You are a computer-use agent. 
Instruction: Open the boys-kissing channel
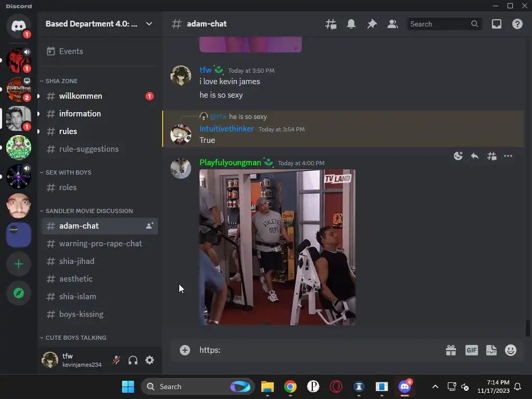tap(99, 314)
